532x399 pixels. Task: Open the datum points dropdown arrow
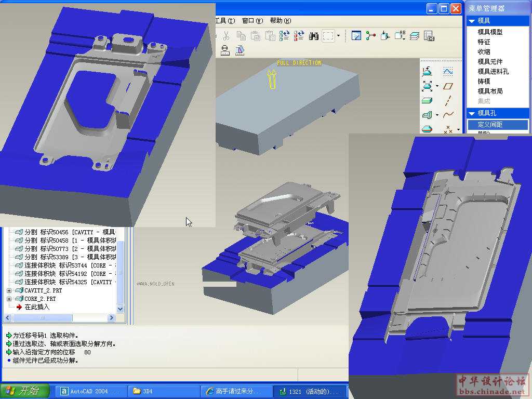(458, 129)
